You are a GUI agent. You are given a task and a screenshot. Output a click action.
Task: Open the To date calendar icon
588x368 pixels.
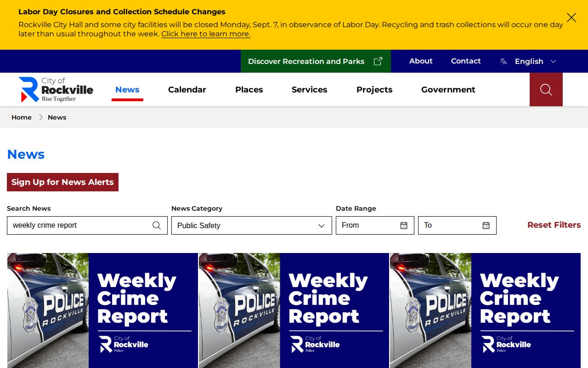click(486, 225)
